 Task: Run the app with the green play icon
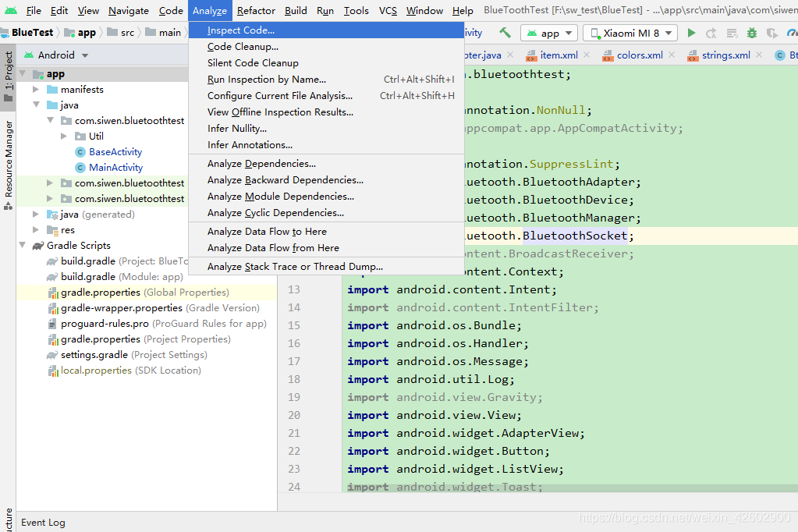pyautogui.click(x=691, y=33)
